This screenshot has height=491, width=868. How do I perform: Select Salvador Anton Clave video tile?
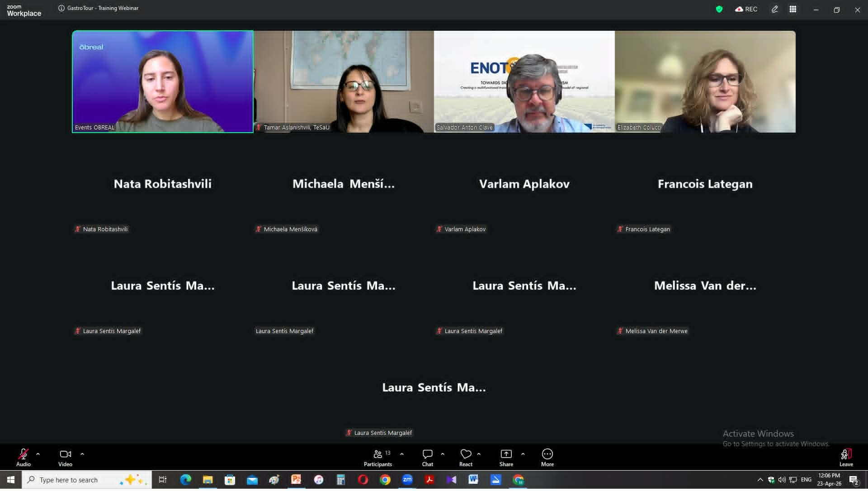524,81
